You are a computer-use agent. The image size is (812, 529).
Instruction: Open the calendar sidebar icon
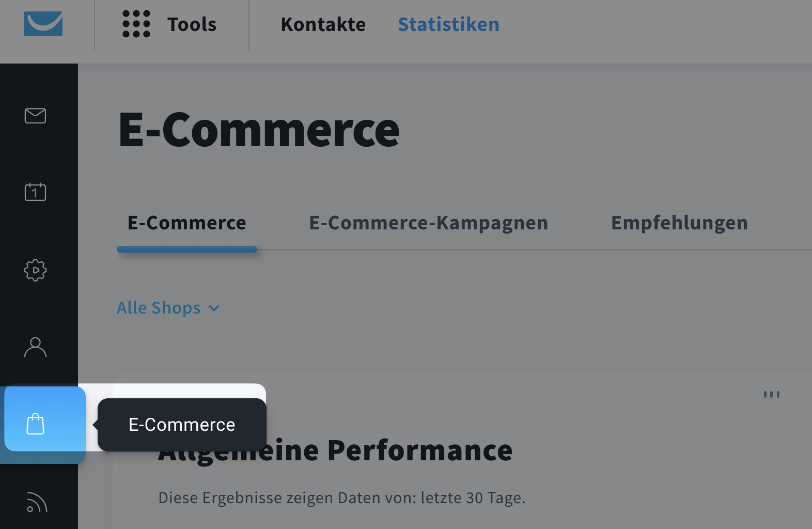35,192
